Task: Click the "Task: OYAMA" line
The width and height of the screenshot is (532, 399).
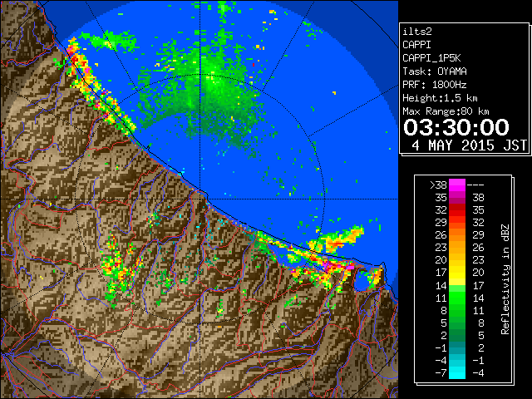Action: pyautogui.click(x=434, y=71)
